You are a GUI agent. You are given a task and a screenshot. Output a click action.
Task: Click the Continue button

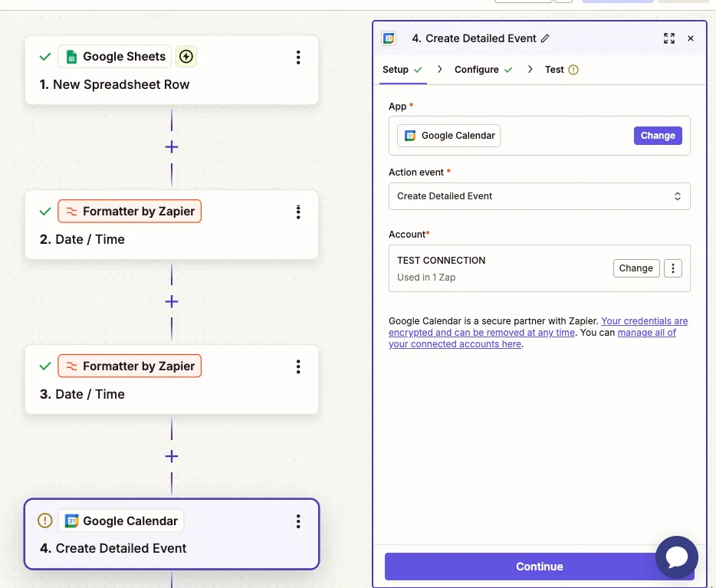[539, 567]
